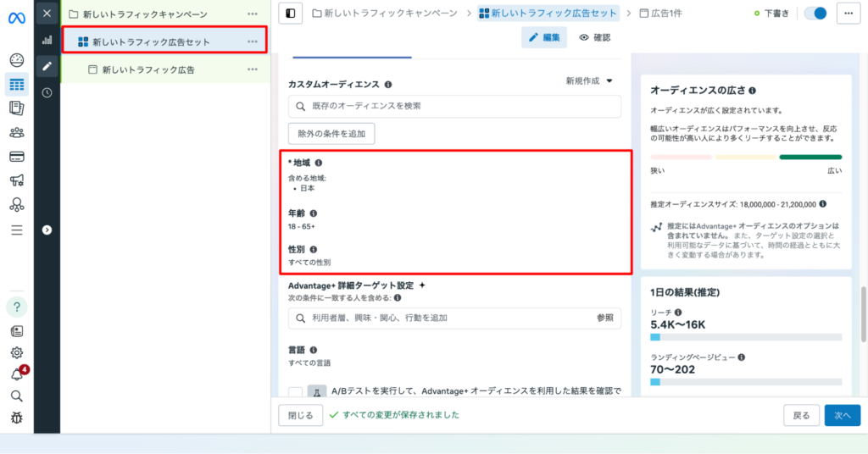Open the Campaigns table icon in sidebar
Viewport: 868px width, 454px height.
(16, 84)
